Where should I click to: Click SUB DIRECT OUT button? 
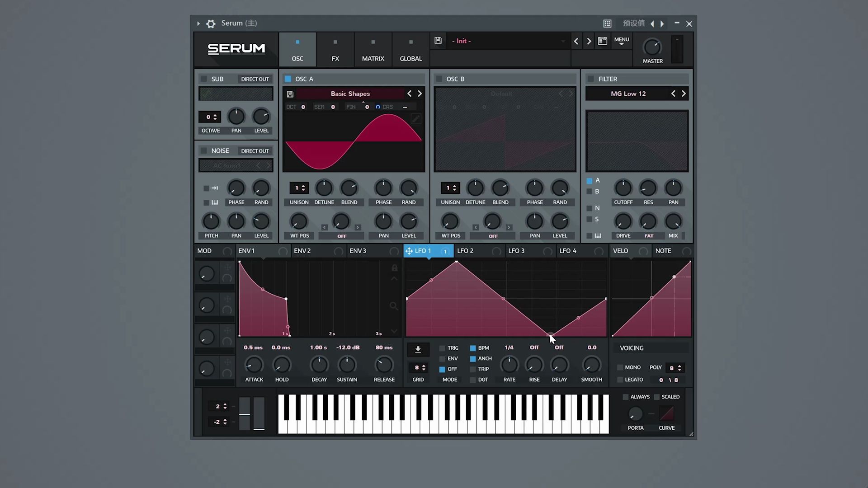255,79
